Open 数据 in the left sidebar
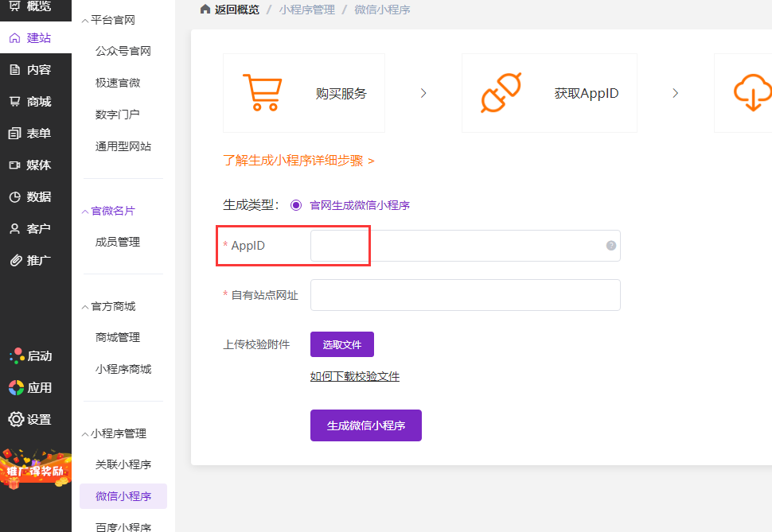The height and width of the screenshot is (532, 772). [36, 196]
